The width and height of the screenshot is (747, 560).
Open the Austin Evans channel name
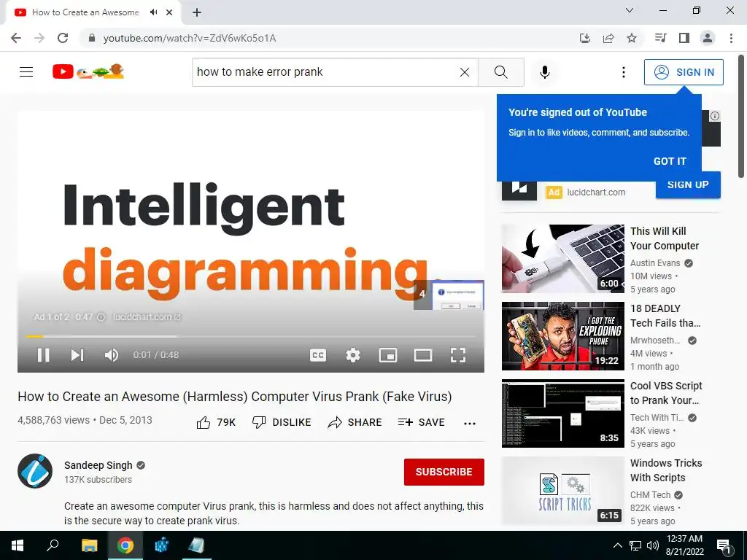pos(655,262)
